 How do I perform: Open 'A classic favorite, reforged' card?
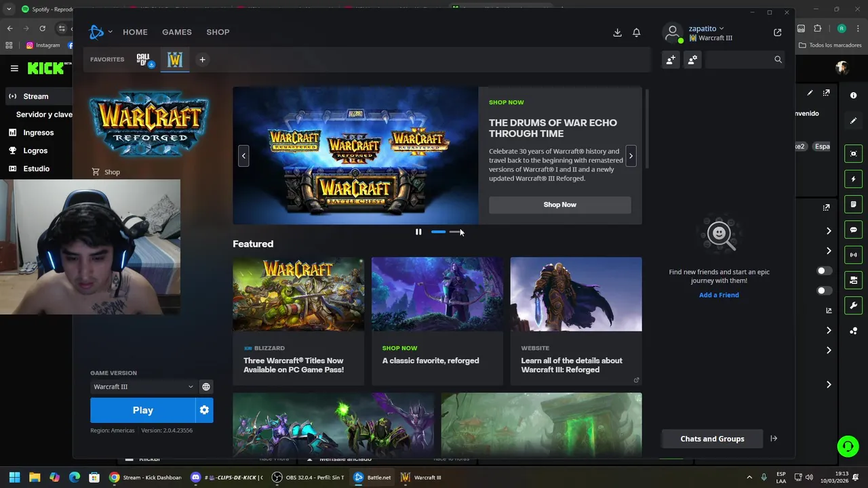437,321
